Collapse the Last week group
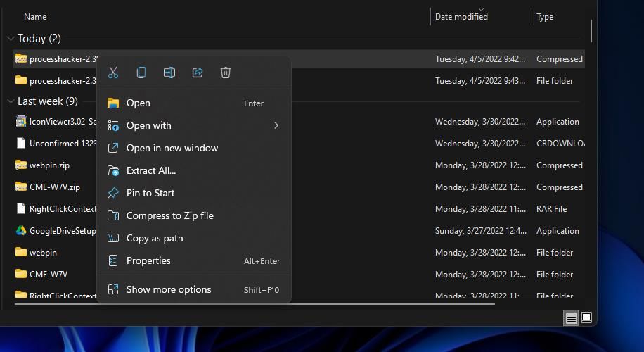This screenshot has width=644, height=352. coord(11,101)
